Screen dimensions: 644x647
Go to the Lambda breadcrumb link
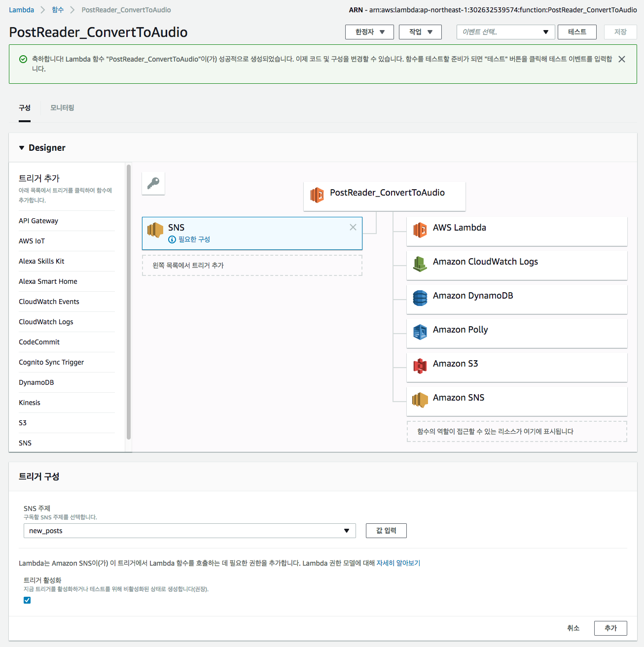[x=22, y=10]
